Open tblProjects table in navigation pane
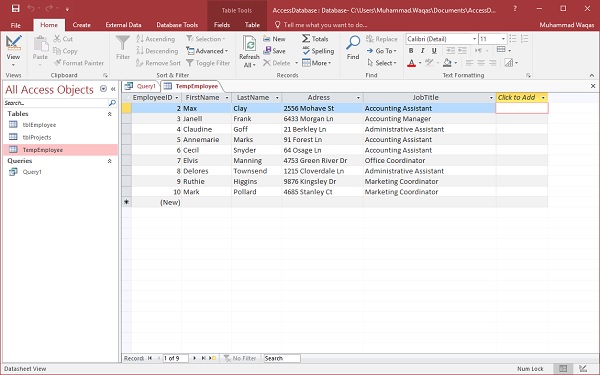The width and height of the screenshot is (600, 375). click(37, 137)
